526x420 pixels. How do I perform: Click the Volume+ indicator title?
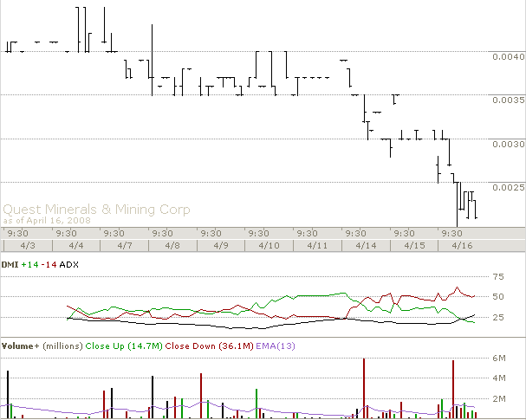[x=21, y=346]
